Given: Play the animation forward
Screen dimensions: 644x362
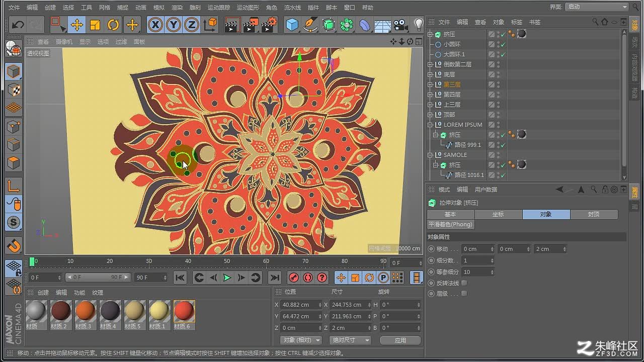Looking at the screenshot, I should click(x=227, y=278).
